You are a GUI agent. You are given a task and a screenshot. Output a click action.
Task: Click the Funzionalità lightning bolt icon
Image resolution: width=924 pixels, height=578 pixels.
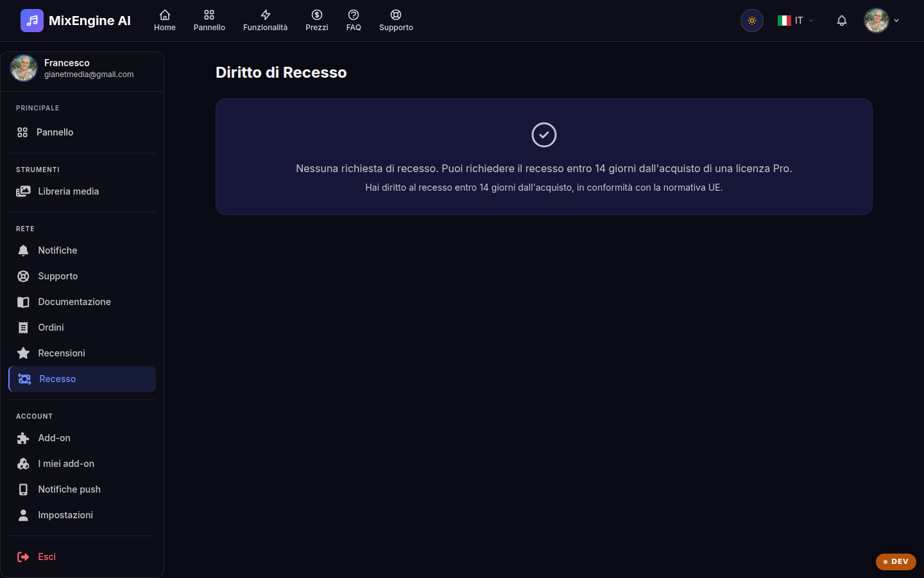point(265,15)
